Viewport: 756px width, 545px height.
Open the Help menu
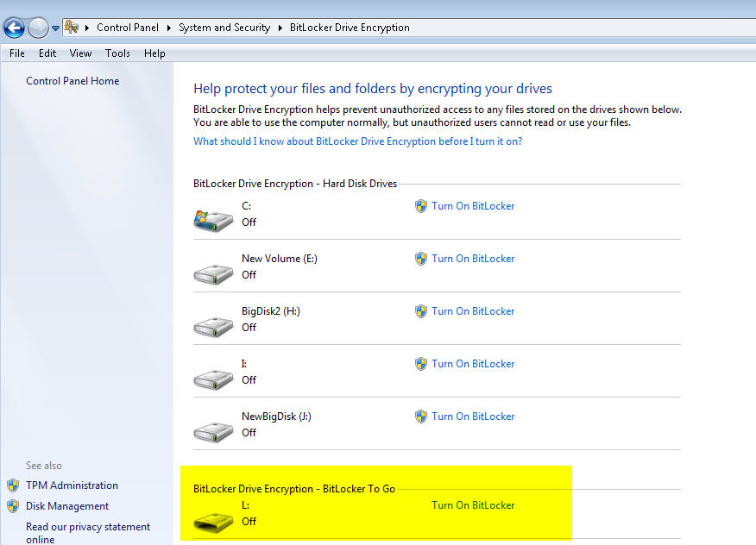154,53
